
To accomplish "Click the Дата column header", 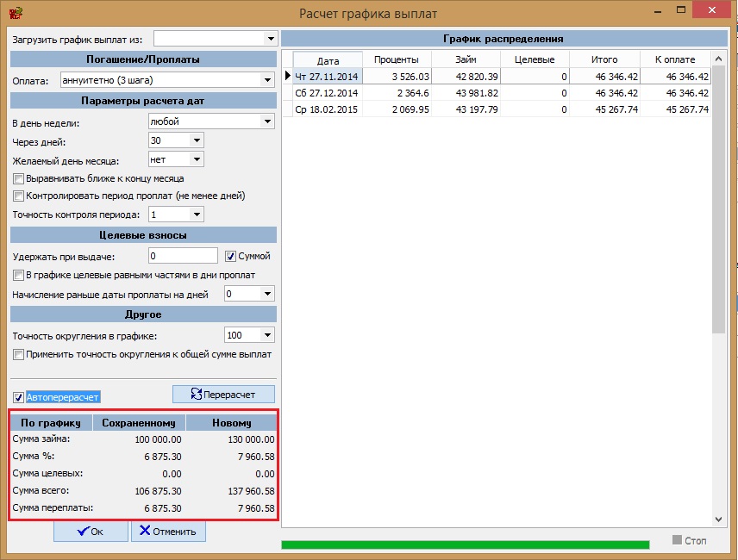I will click(x=328, y=60).
